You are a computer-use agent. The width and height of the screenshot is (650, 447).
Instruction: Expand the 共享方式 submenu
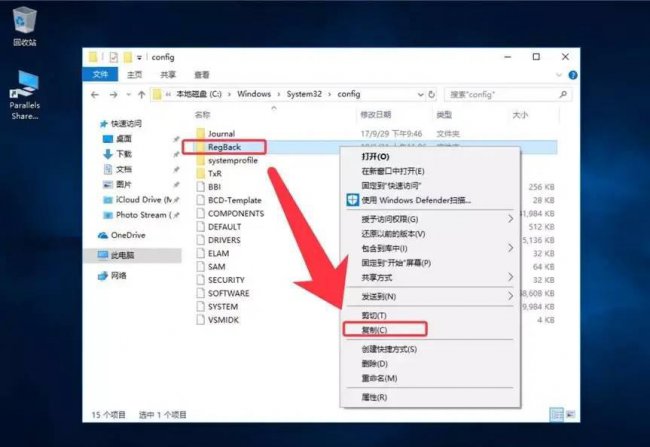[511, 277]
